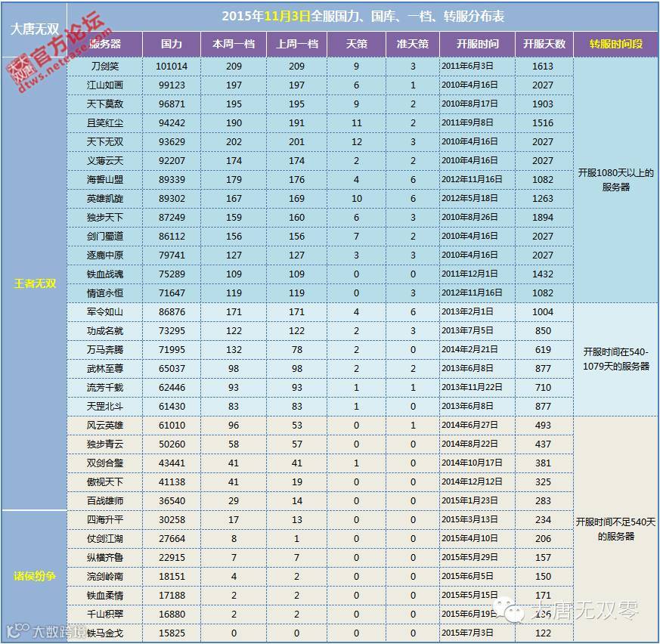Select server name 傲视天下
Image resolution: width=660 pixels, height=644 pixels.
click(105, 482)
